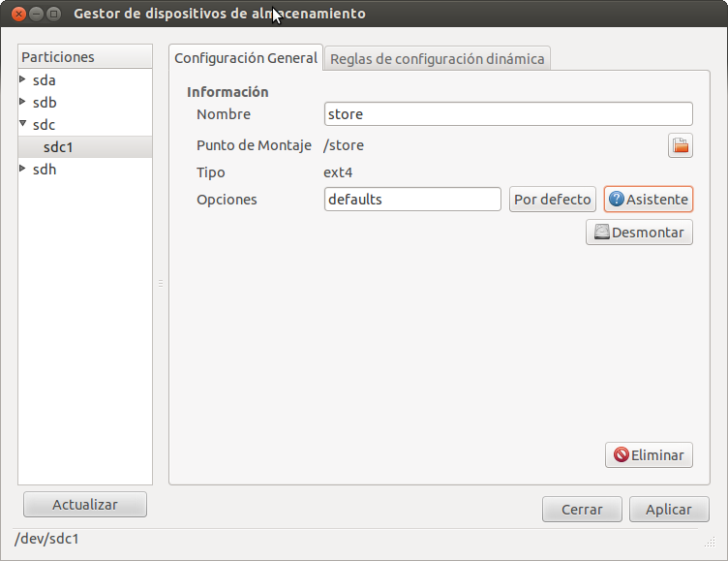Image resolution: width=728 pixels, height=561 pixels.
Task: Click the Particiones column header
Action: point(85,57)
